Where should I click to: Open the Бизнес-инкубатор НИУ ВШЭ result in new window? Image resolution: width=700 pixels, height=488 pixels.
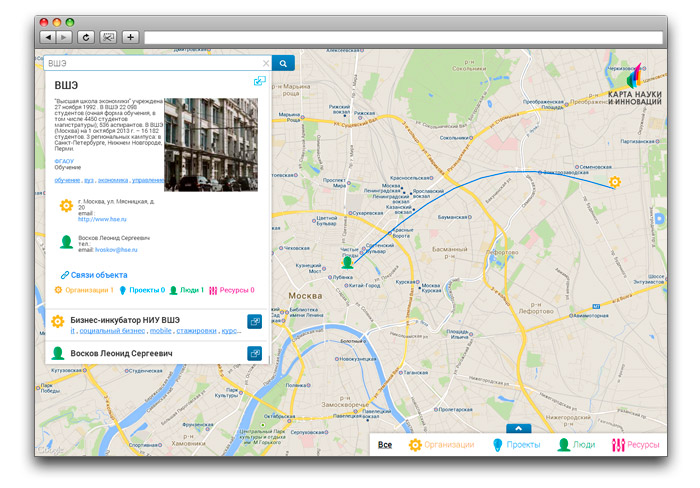pos(254,321)
